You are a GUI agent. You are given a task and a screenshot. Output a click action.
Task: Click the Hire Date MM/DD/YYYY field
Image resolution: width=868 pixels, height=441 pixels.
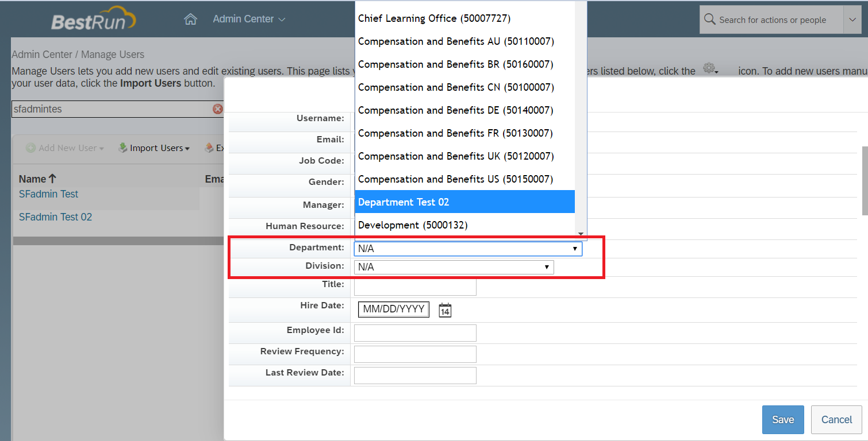pyautogui.click(x=394, y=310)
